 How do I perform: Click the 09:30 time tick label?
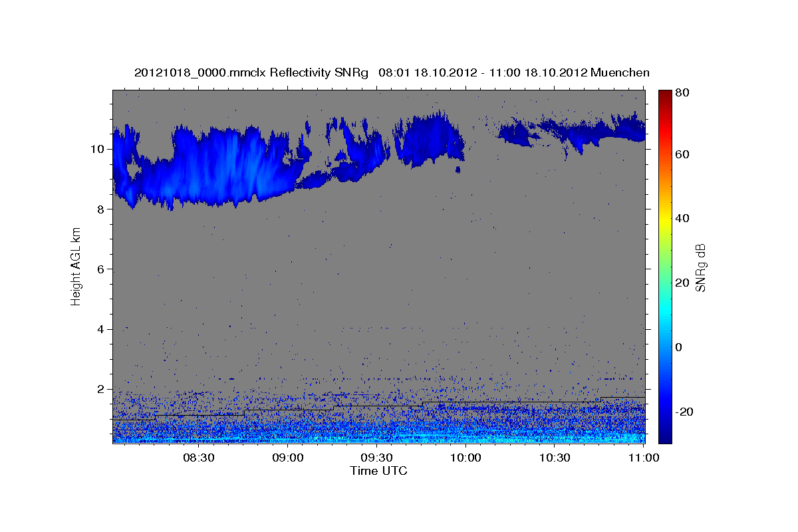(x=376, y=458)
